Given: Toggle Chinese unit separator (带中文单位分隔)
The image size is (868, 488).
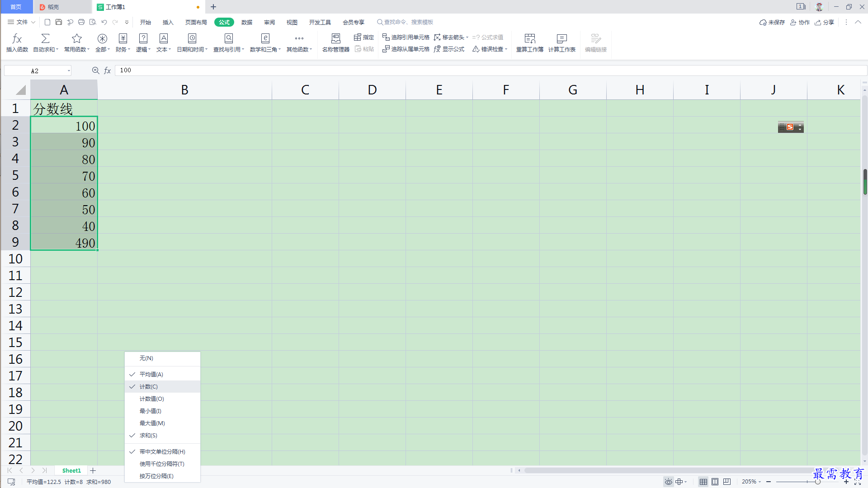Looking at the screenshot, I should [x=162, y=451].
